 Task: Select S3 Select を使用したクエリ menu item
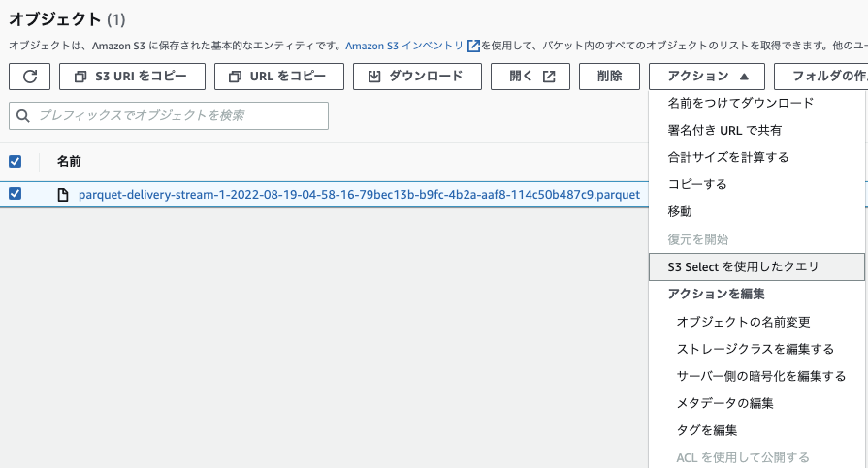point(756,266)
